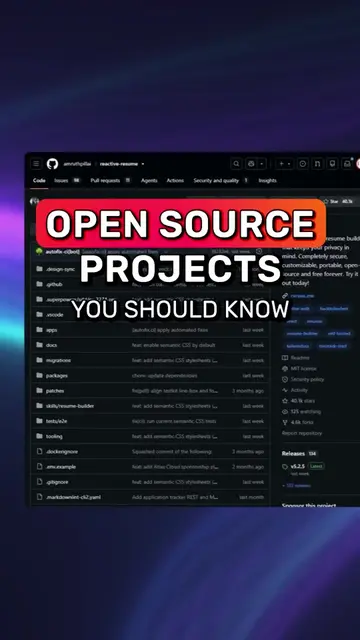360x640 pixels.
Task: Open the Security policy link
Action: click(303, 379)
